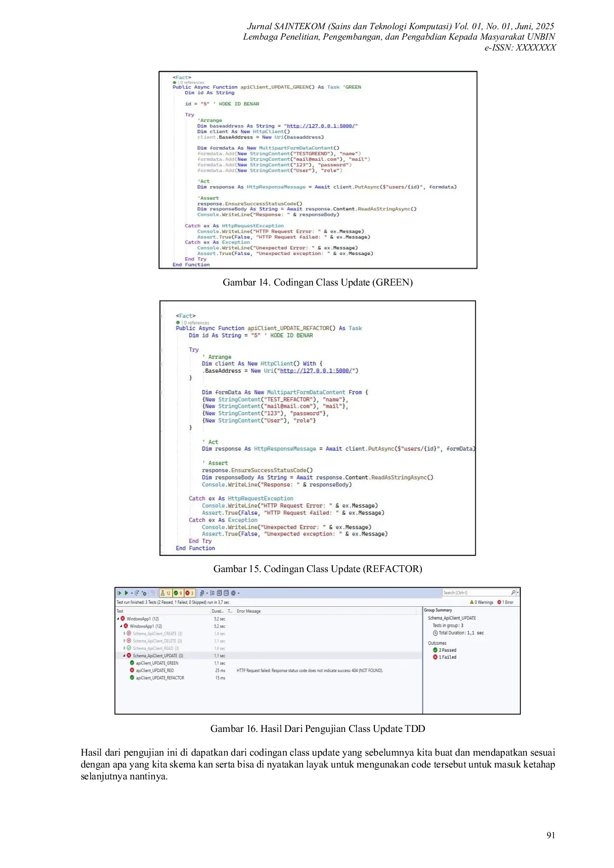The height and width of the screenshot is (868, 614).
Task: Click the playlist icon in Test Explorer toolbar
Action: [x=202, y=593]
